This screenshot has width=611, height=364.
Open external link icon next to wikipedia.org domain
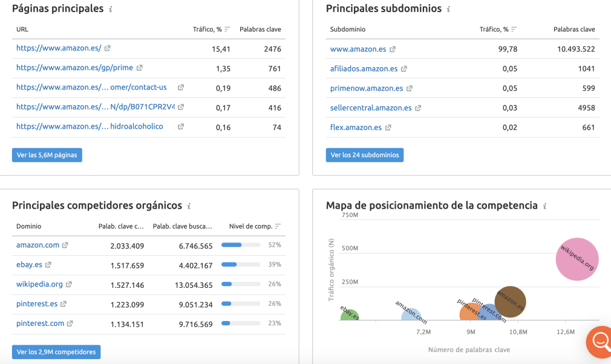(x=68, y=285)
